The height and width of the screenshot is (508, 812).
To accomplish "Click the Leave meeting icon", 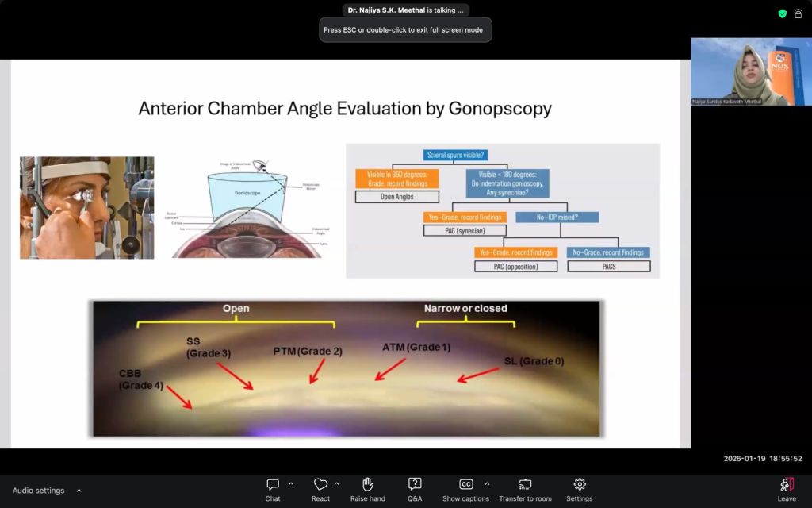I will pyautogui.click(x=786, y=485).
